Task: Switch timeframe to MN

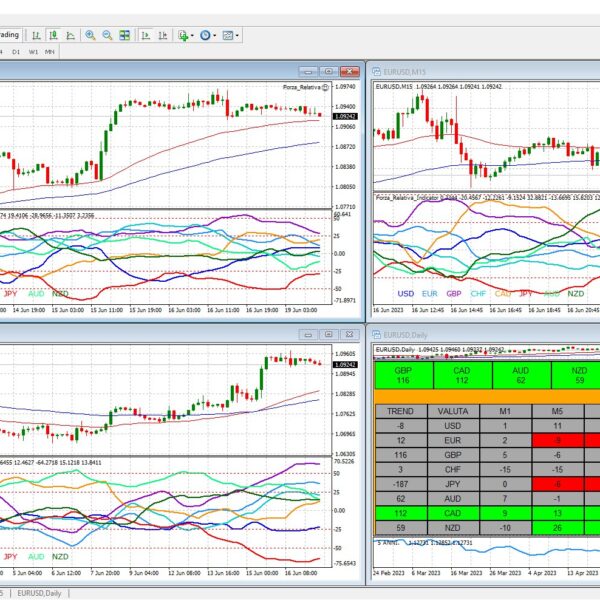Action: tap(50, 52)
